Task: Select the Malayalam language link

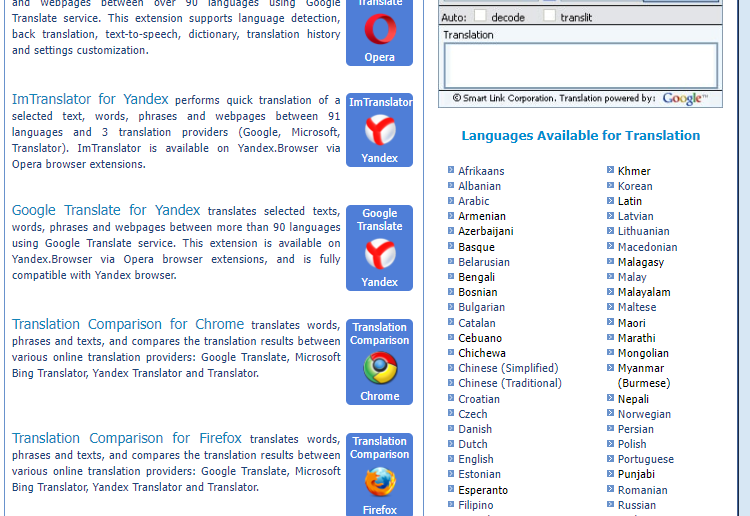Action: coord(644,292)
